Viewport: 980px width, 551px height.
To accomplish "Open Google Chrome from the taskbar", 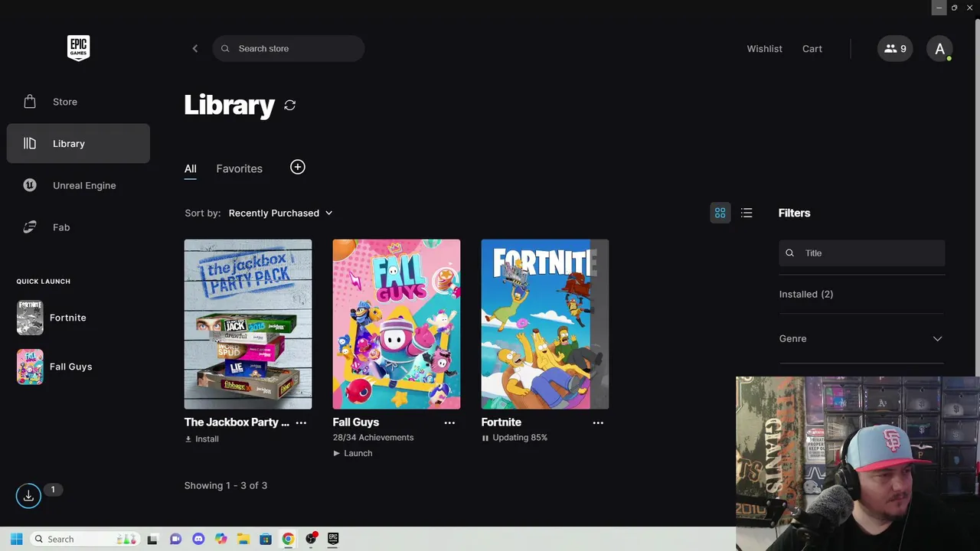I will pyautogui.click(x=288, y=539).
